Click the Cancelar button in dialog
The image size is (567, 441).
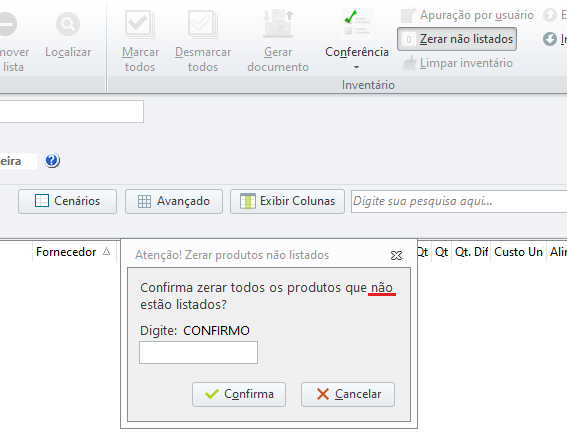click(x=348, y=394)
